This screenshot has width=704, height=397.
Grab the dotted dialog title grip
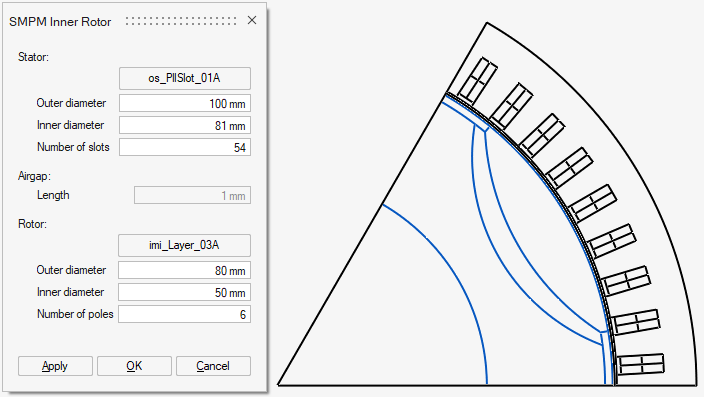181,21
